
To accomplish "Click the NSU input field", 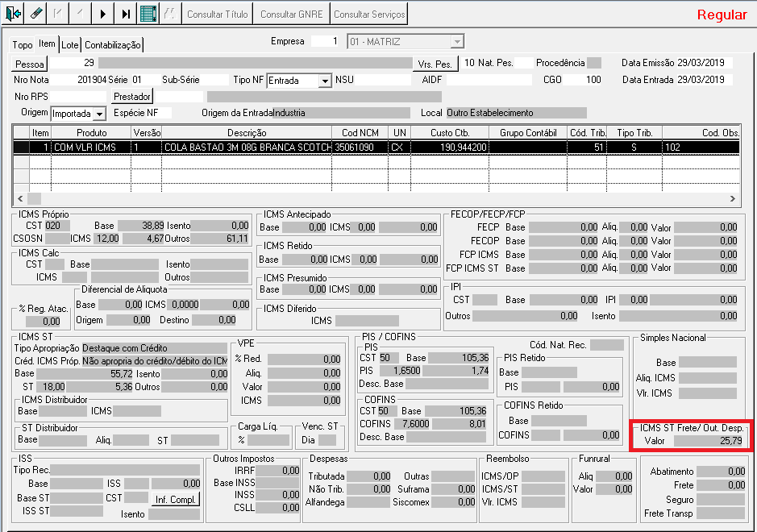I will click(383, 80).
